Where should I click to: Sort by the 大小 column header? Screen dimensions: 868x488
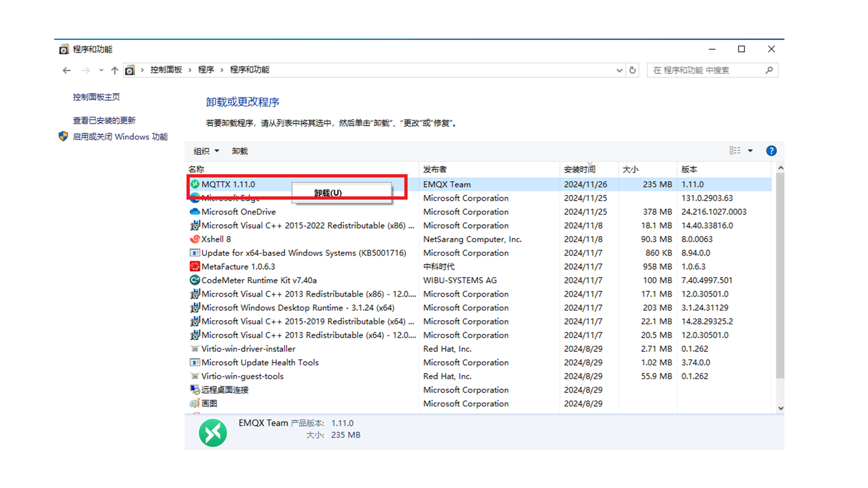[x=647, y=169]
